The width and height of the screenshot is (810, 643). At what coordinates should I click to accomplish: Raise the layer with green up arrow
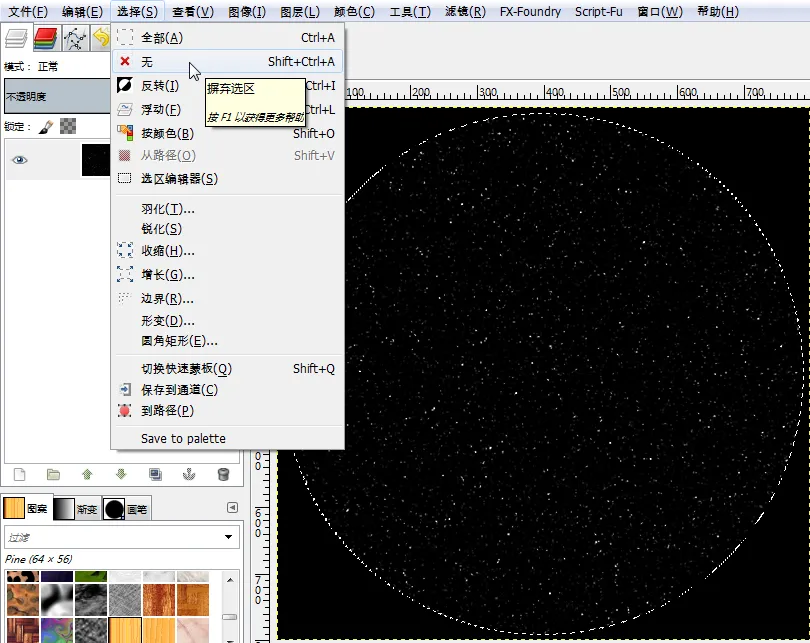pyautogui.click(x=87, y=474)
